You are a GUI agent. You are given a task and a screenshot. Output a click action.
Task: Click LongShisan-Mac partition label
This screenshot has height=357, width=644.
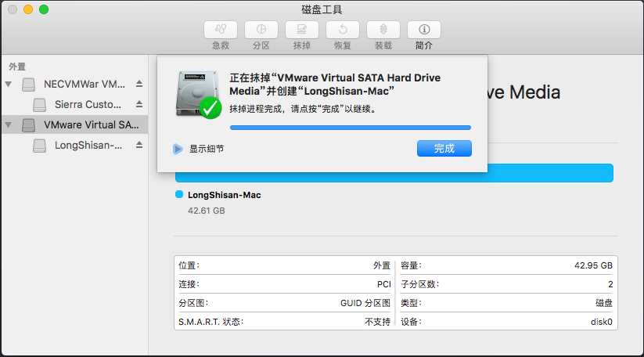coord(225,195)
